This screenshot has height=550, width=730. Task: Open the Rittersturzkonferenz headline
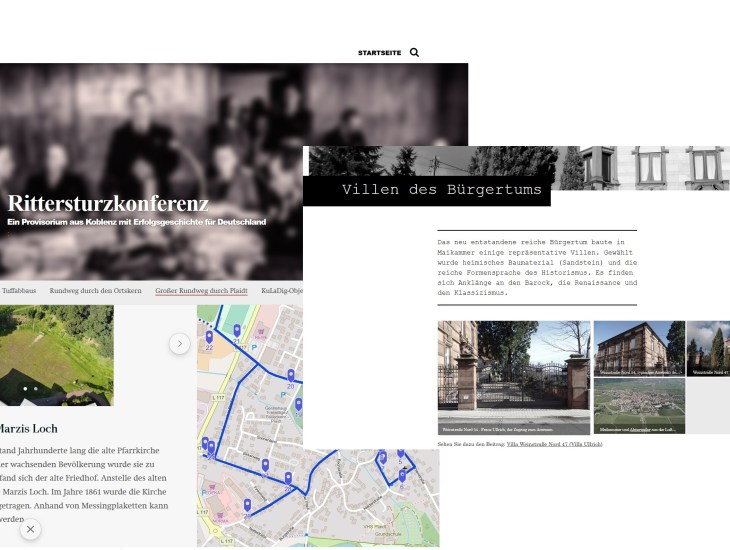(x=108, y=203)
